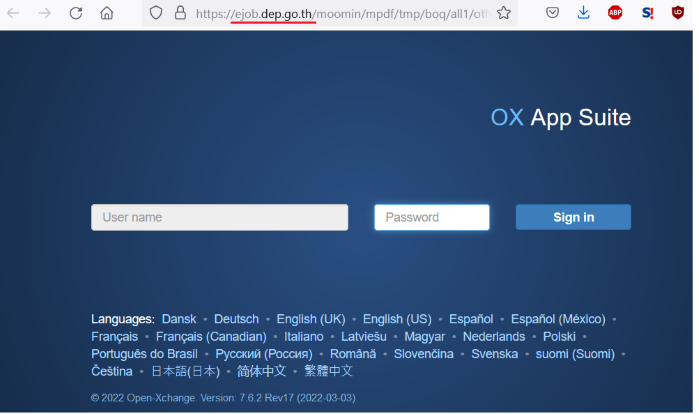Choose Español language link

(x=471, y=319)
